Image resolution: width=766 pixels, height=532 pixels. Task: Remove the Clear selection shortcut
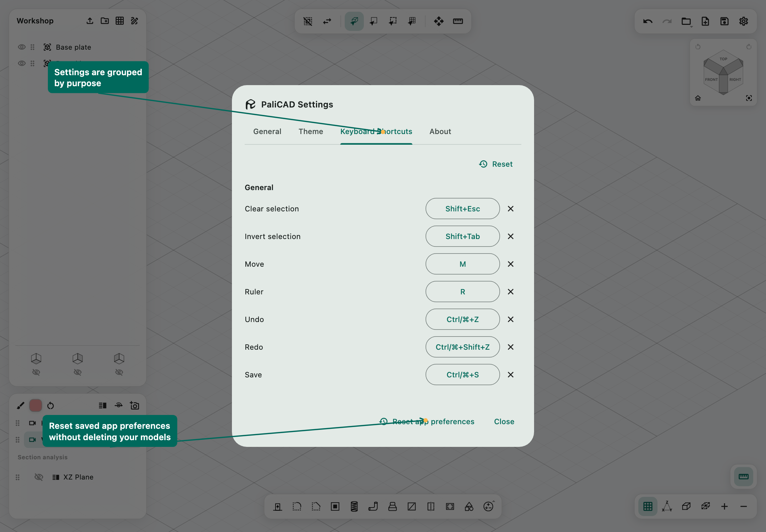511,209
